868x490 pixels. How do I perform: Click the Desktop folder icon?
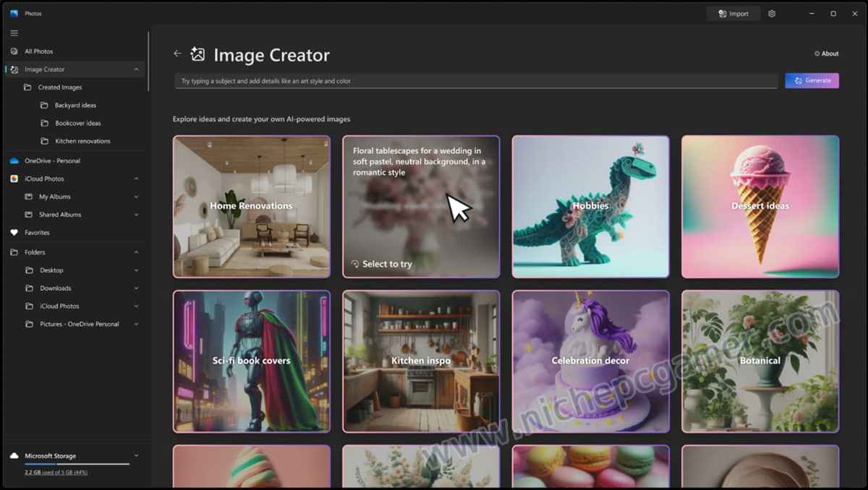[x=29, y=270]
